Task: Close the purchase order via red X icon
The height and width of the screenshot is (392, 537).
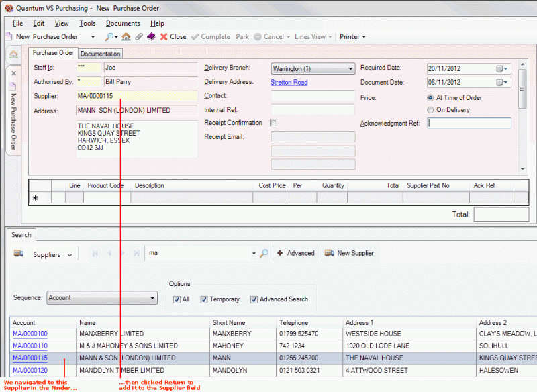Action: click(164, 37)
